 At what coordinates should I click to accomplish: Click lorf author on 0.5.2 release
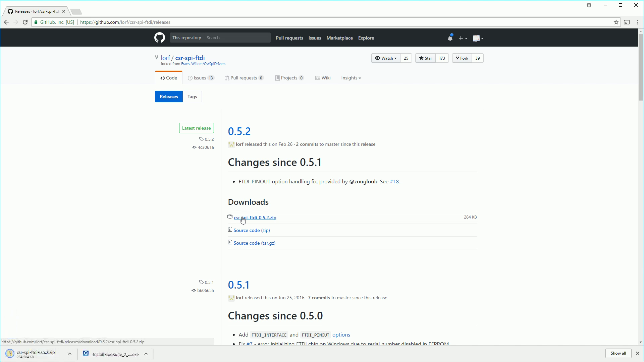click(x=239, y=144)
